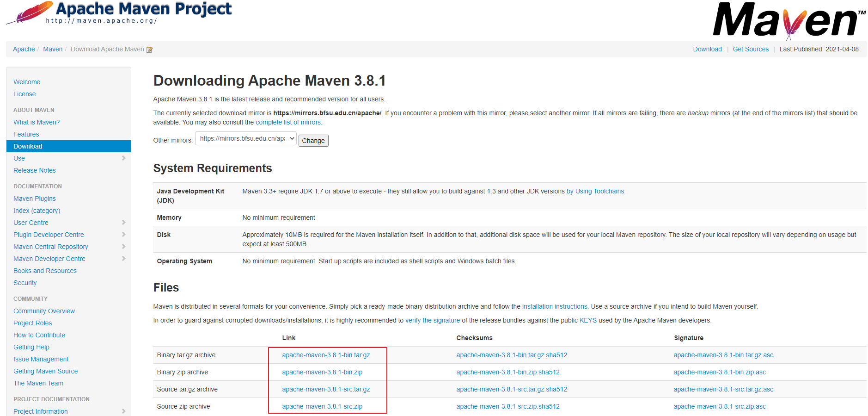The height and width of the screenshot is (416, 868).
Task: Click the Last Published: 2021-04-08 text
Action: coord(819,49)
